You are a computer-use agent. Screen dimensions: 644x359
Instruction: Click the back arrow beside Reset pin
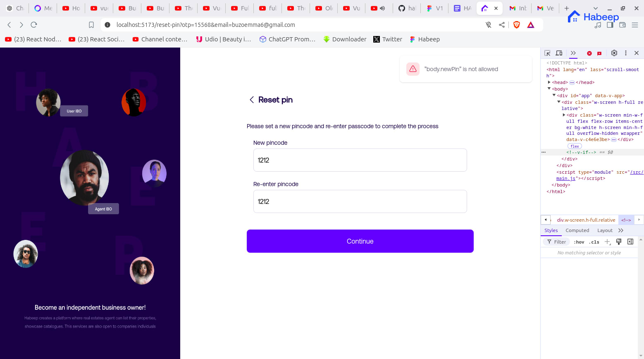tap(251, 100)
